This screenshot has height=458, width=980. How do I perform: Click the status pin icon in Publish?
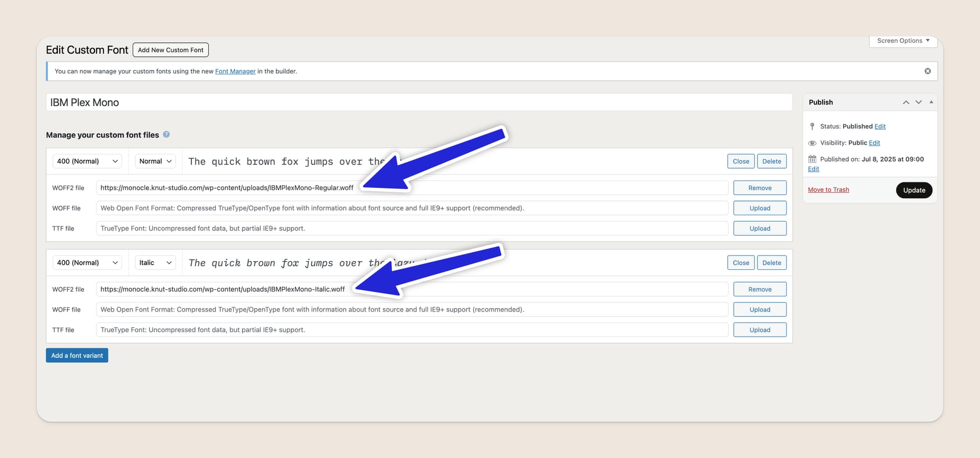(812, 126)
